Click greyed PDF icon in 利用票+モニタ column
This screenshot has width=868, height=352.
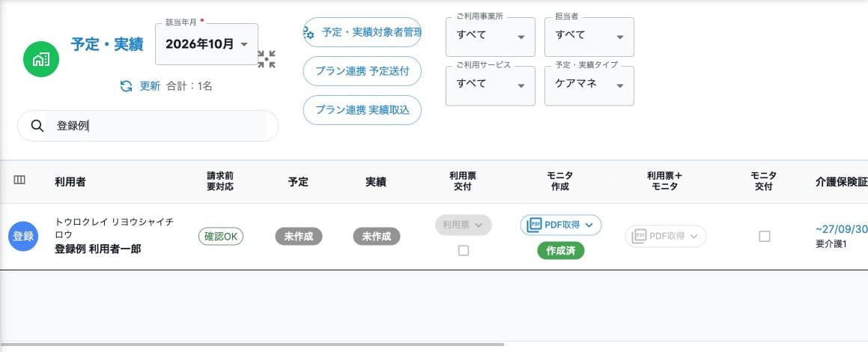639,236
